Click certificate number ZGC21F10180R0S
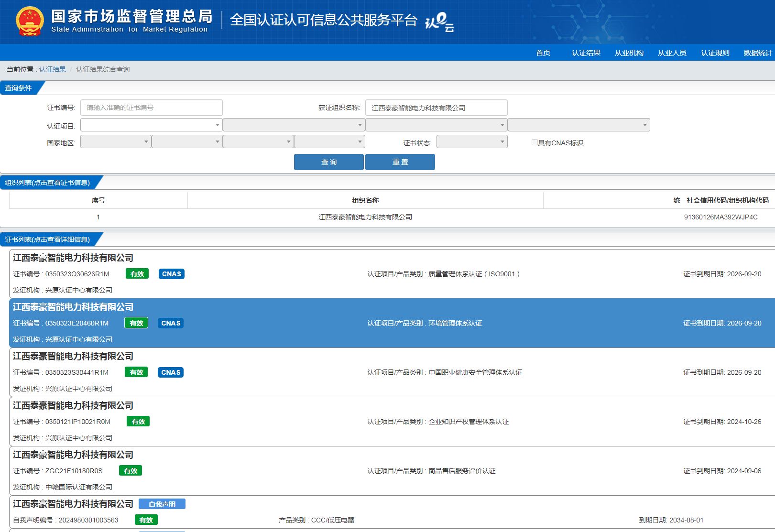Screen dimensions: 775x532 [74, 471]
